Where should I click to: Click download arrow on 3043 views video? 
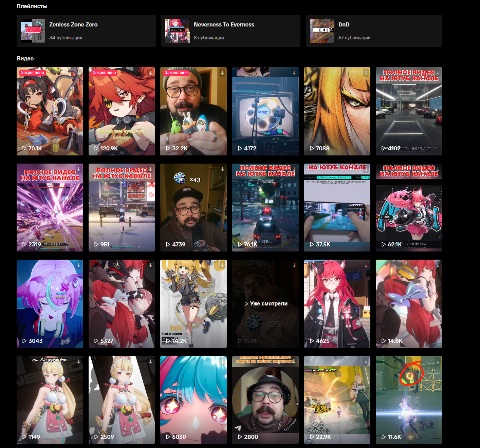point(79,265)
